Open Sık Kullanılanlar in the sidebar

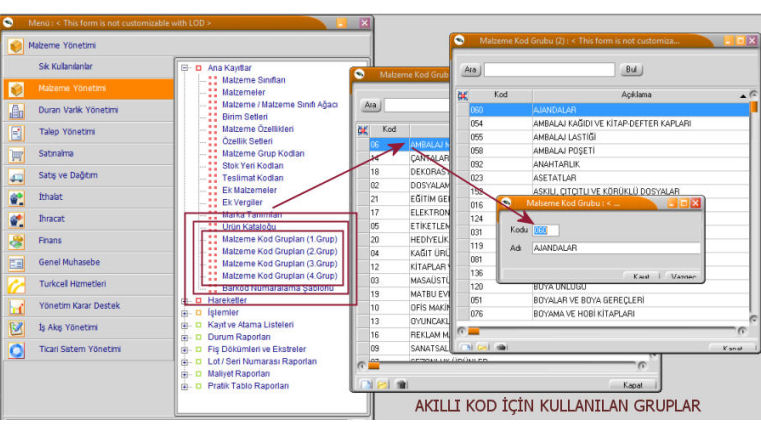coord(66,67)
